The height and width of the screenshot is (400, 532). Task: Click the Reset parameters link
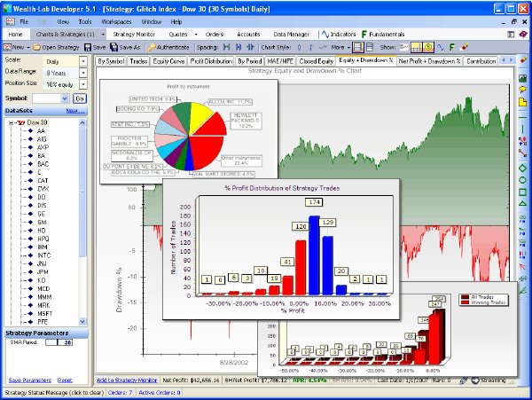point(65,380)
